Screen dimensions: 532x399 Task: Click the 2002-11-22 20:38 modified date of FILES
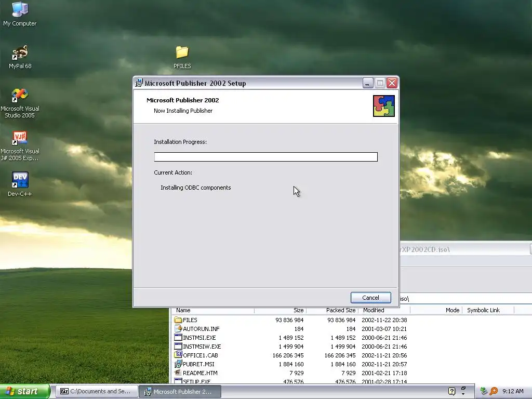[384, 320]
